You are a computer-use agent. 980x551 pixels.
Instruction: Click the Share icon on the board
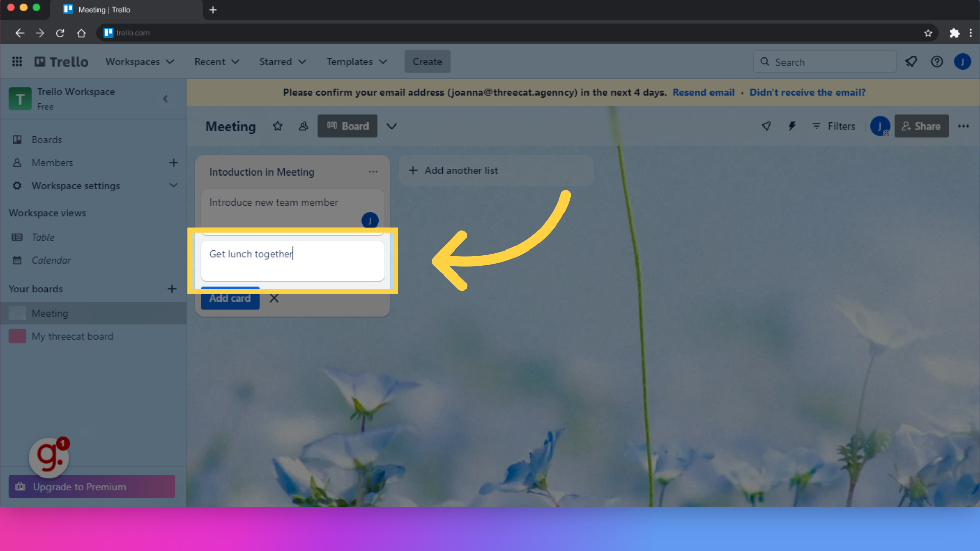coord(921,126)
